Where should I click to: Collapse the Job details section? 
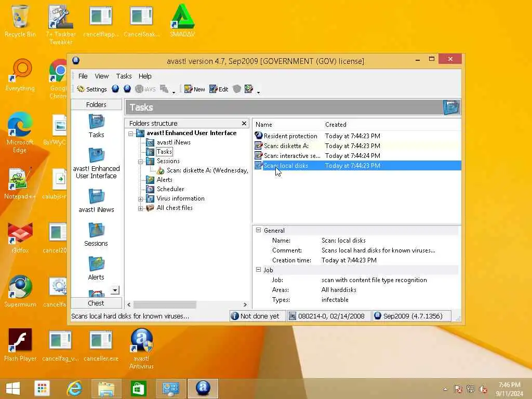pos(259,270)
